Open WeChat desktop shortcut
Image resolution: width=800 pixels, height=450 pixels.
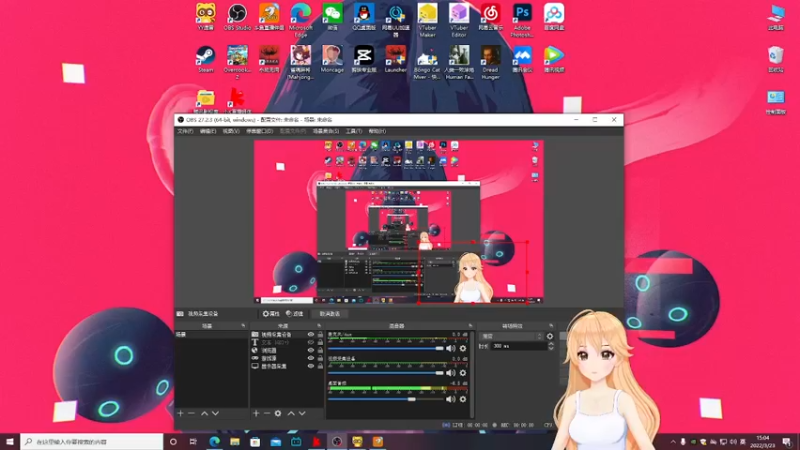click(x=332, y=17)
